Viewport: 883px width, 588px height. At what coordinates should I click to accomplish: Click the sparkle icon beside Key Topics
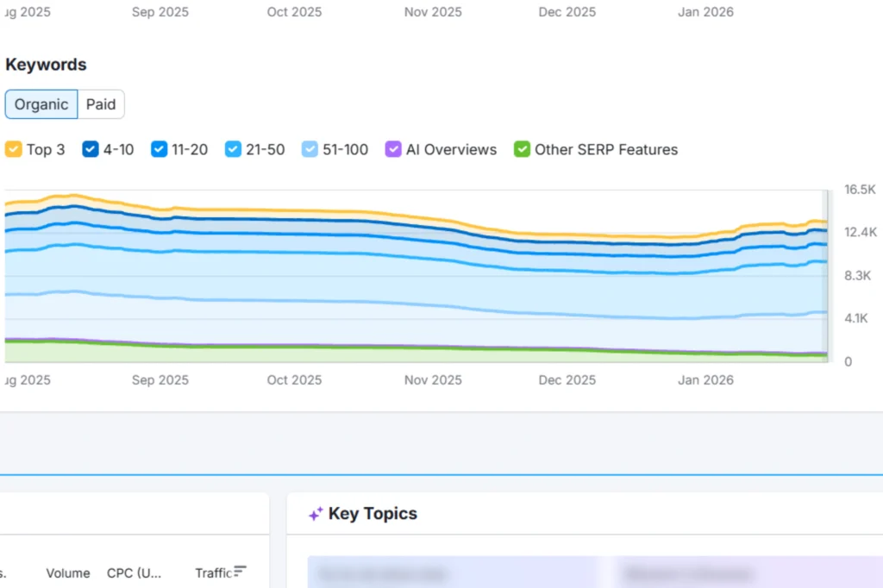[x=316, y=514]
